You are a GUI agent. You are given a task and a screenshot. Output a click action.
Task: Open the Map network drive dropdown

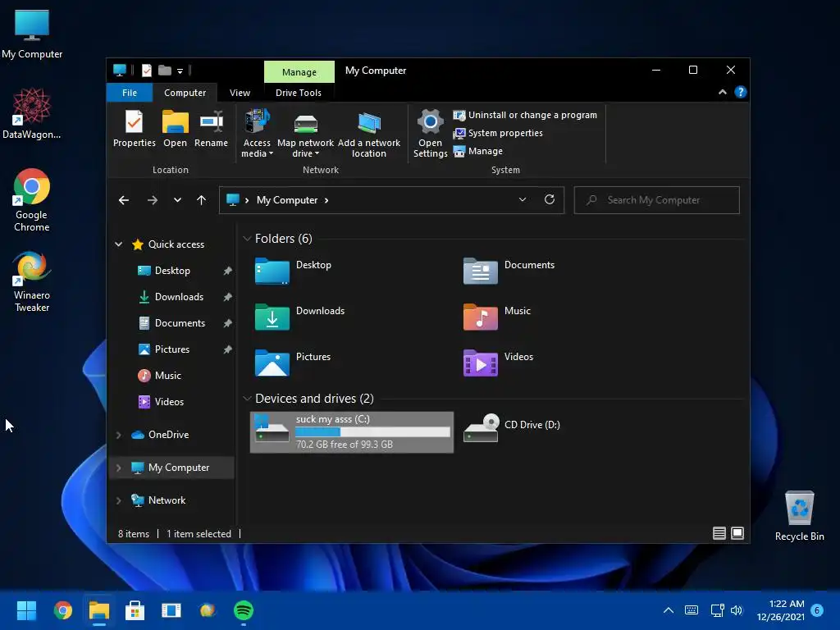pos(305,148)
